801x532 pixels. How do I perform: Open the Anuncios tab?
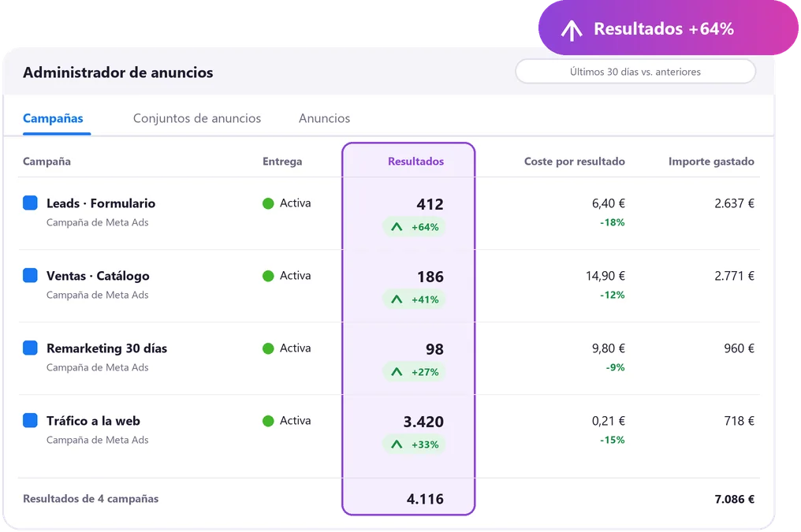click(324, 118)
